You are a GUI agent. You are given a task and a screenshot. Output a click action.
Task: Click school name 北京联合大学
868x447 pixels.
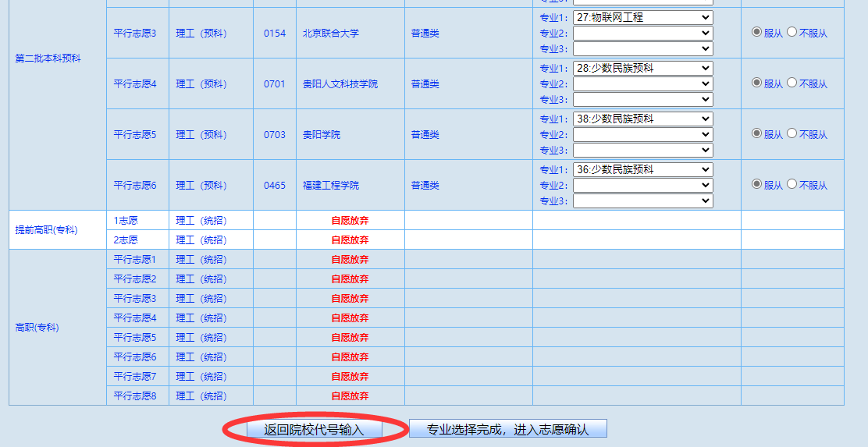pyautogui.click(x=330, y=34)
